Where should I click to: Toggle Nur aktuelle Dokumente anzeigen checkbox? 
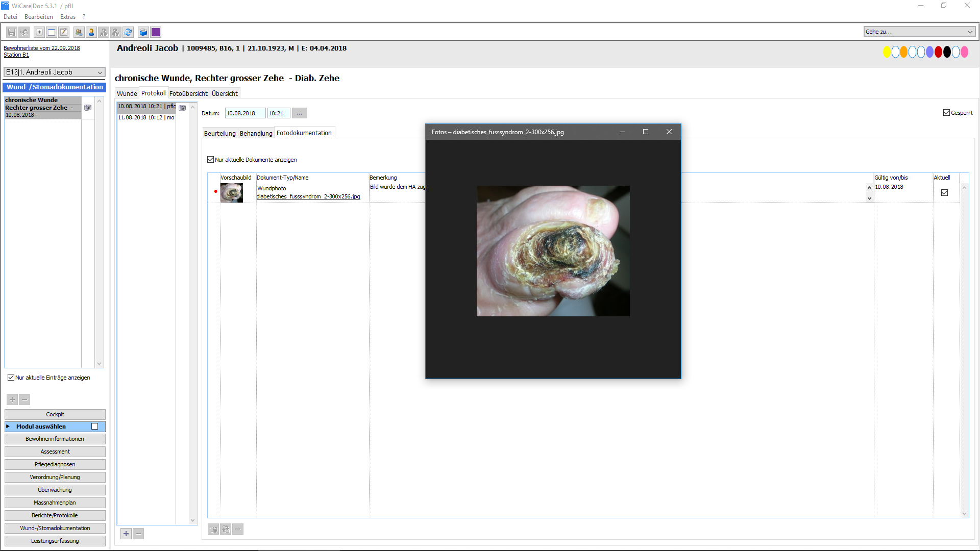[x=210, y=160]
